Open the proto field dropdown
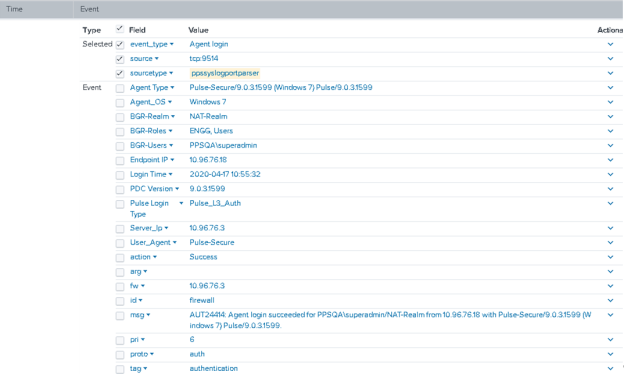Viewport: 624px width, 382px height. 152,354
